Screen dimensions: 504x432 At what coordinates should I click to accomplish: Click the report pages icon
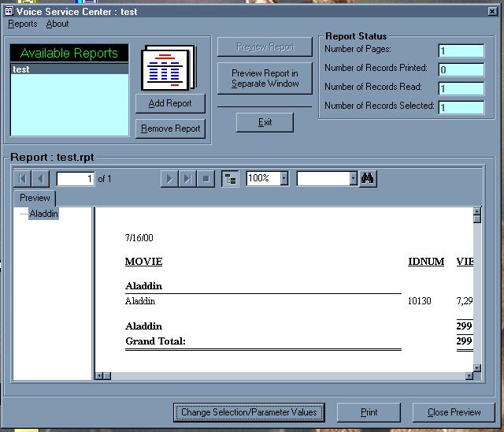pos(169,68)
